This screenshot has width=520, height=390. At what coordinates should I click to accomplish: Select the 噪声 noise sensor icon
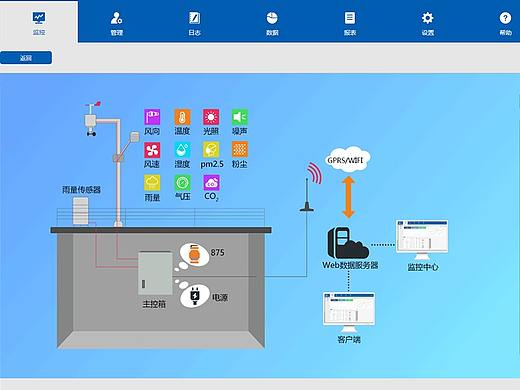coord(240,117)
